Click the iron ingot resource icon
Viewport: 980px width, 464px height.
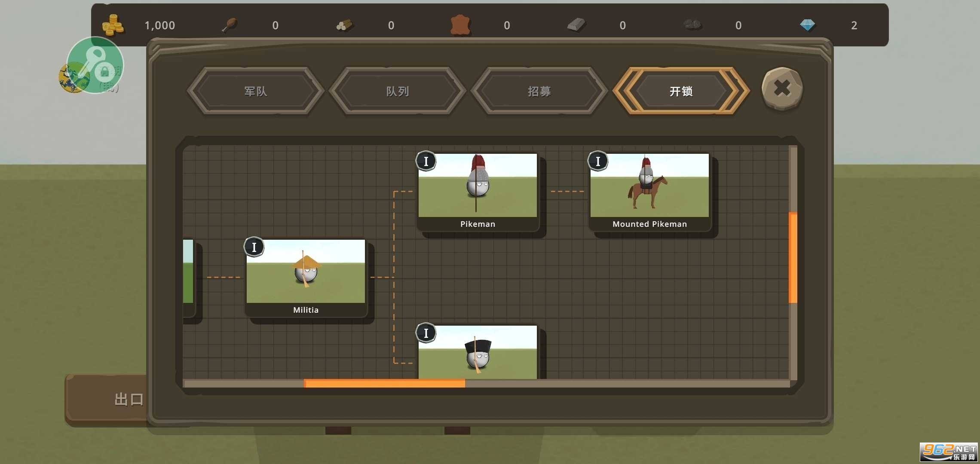tap(576, 25)
